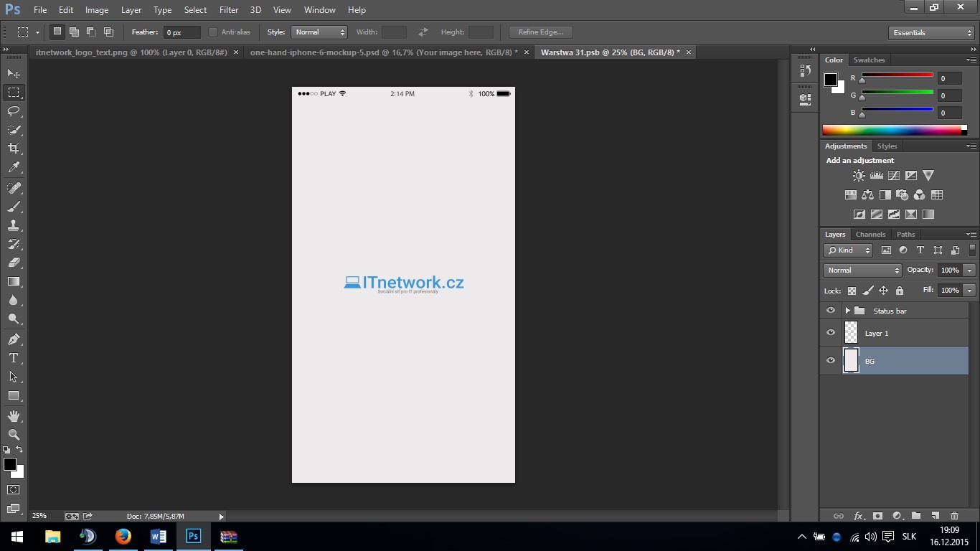The height and width of the screenshot is (551, 980).
Task: Expand the Status bar layer group
Action: coord(847,311)
